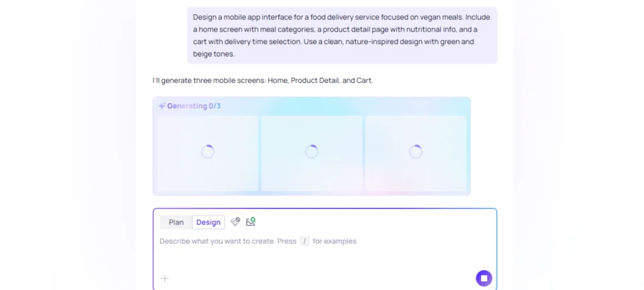644x290 pixels.
Task: Click the 'for examples' hint text
Action: click(x=335, y=241)
